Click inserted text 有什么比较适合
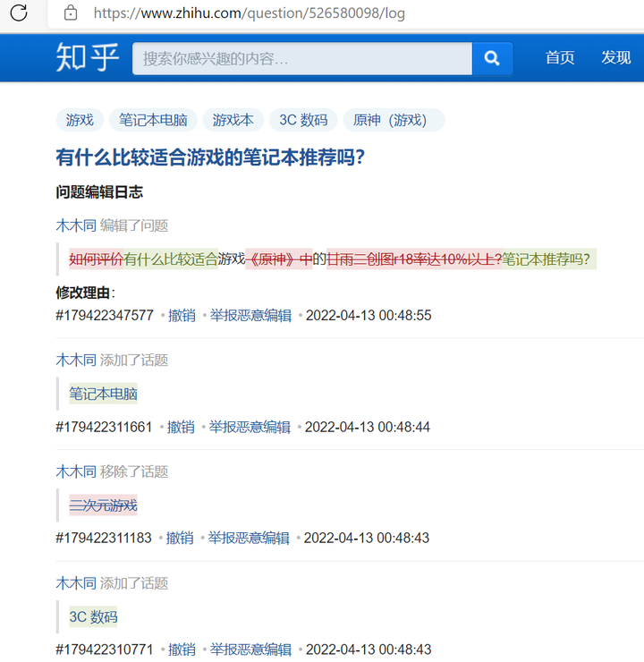Viewport: 644px width, 662px height. tap(171, 259)
